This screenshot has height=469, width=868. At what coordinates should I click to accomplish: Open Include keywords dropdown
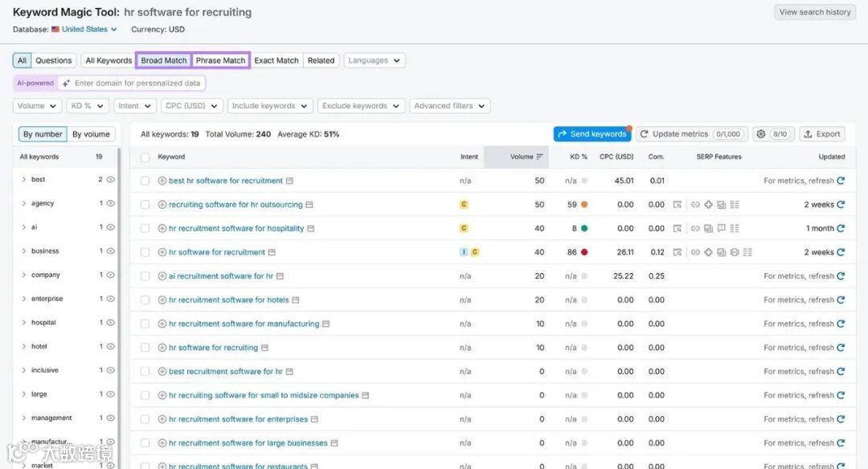point(269,106)
